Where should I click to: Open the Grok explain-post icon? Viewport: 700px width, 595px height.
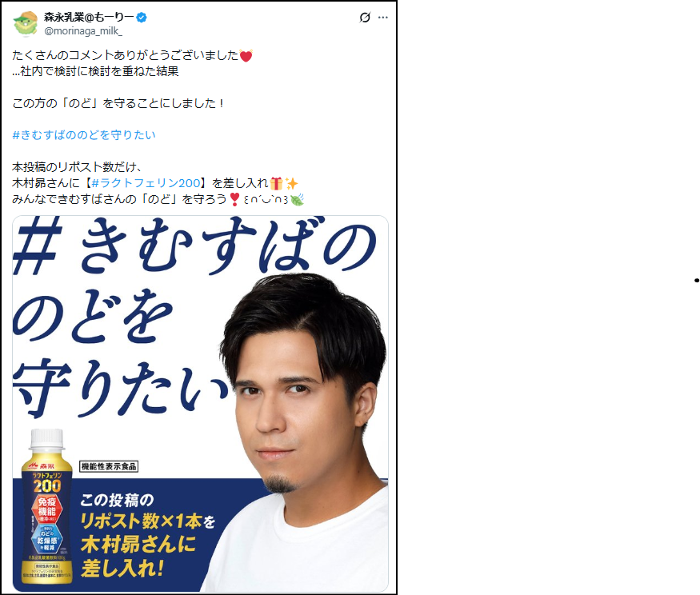[365, 18]
